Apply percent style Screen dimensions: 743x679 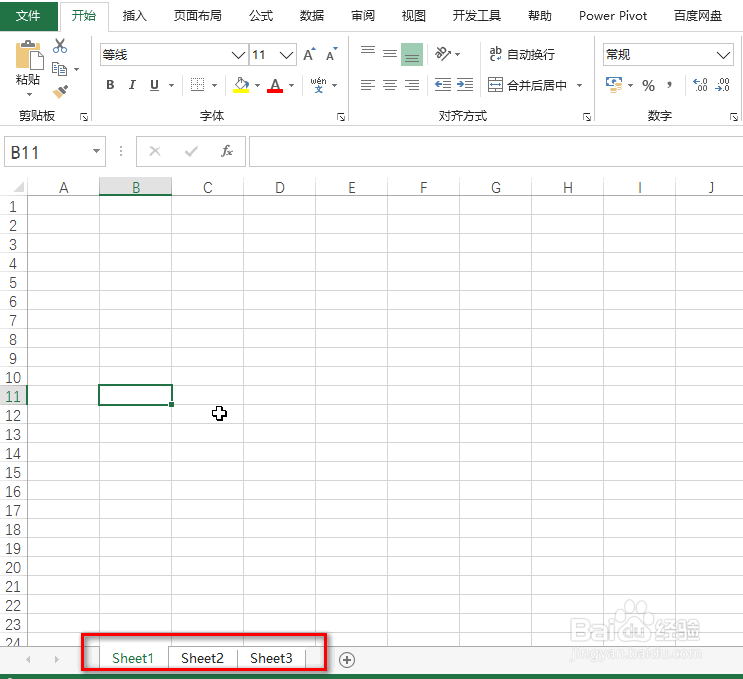point(648,85)
